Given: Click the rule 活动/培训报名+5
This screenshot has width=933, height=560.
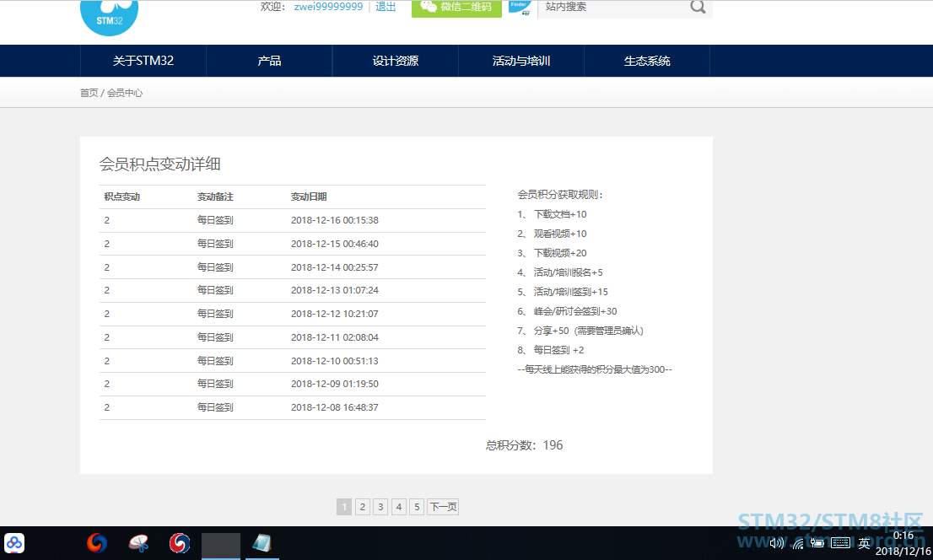Looking at the screenshot, I should click(x=569, y=272).
